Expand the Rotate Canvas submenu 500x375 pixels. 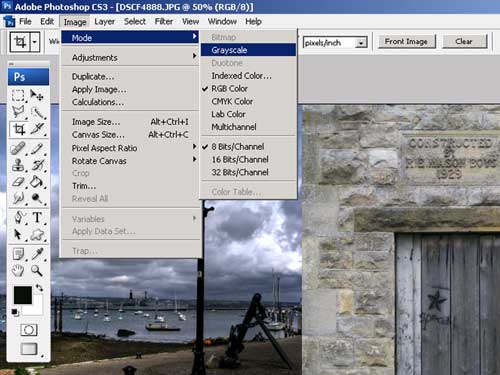pos(130,161)
